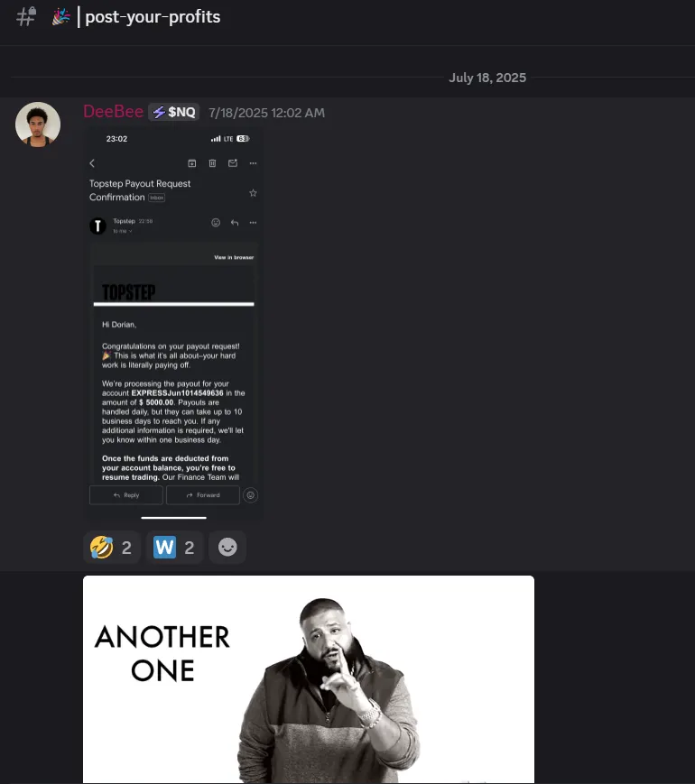
Task: Open the sender row three-dot menu
Action: pyautogui.click(x=254, y=223)
